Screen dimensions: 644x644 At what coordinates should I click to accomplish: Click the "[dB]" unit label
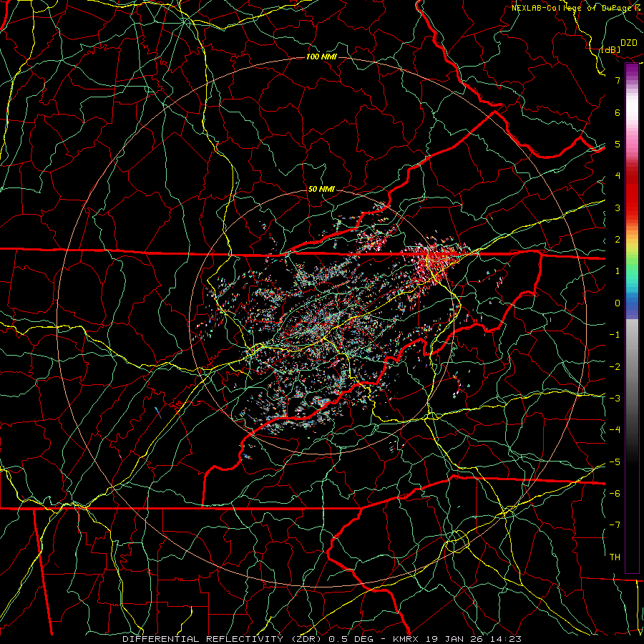pos(611,49)
